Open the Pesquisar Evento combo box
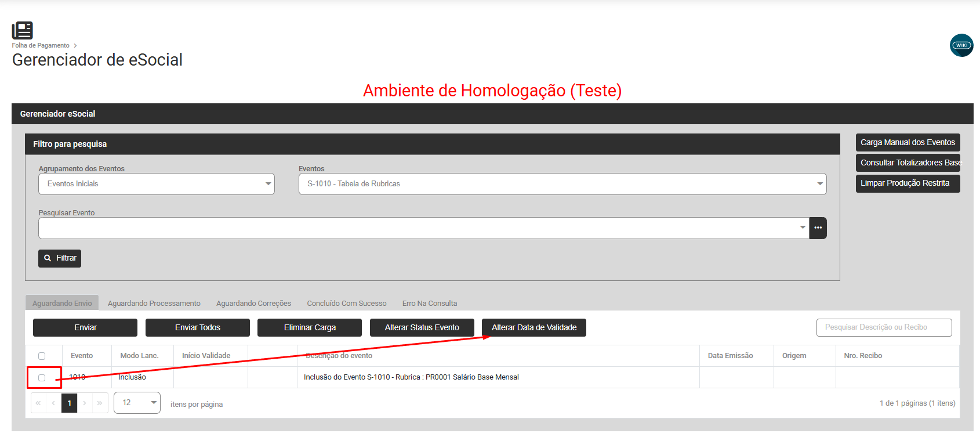Viewport: 980px width, 444px height. click(424, 228)
